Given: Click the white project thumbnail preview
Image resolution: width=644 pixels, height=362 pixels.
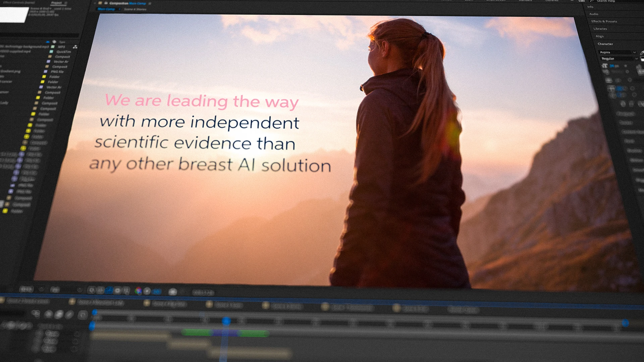Looking at the screenshot, I should [x=14, y=15].
